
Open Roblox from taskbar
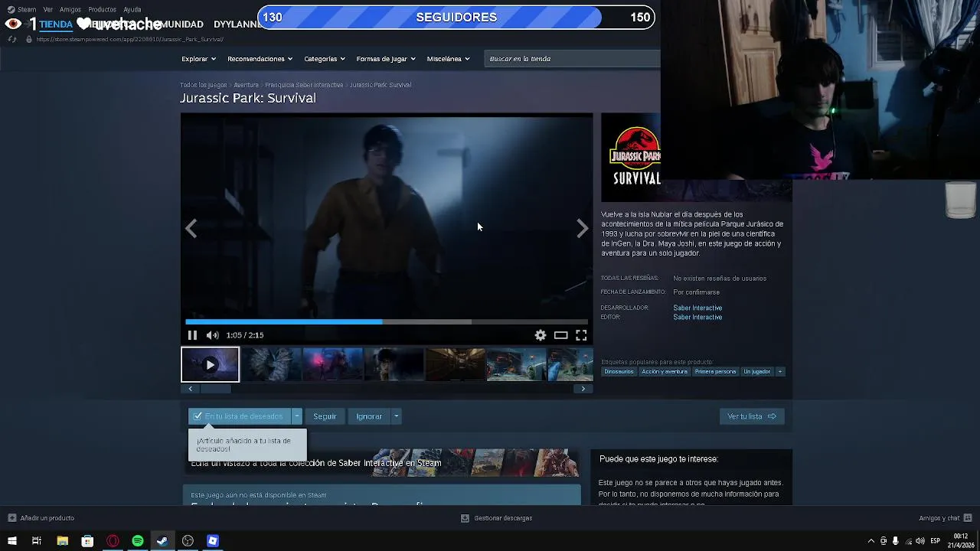(213, 541)
